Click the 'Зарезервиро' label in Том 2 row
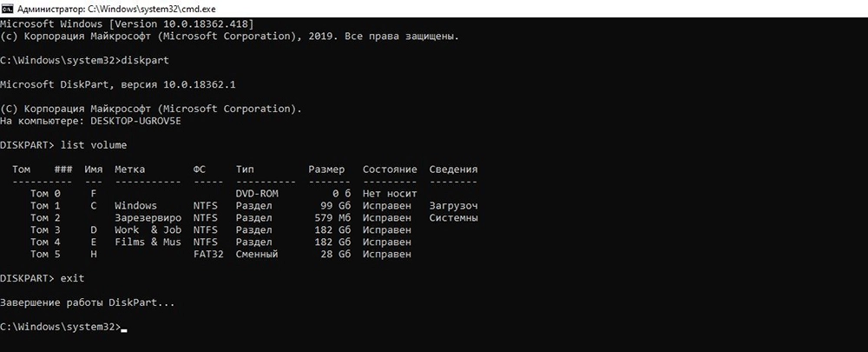The width and height of the screenshot is (868, 352). coord(148,217)
